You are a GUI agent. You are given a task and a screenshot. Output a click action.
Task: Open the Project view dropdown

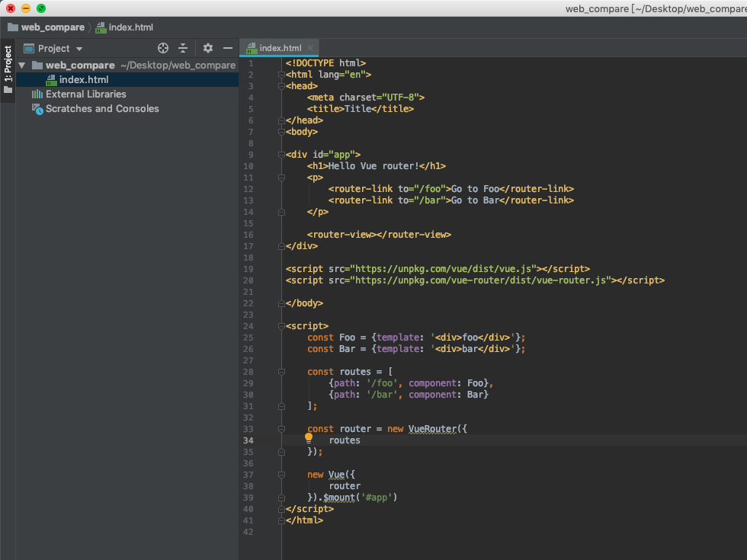point(60,49)
